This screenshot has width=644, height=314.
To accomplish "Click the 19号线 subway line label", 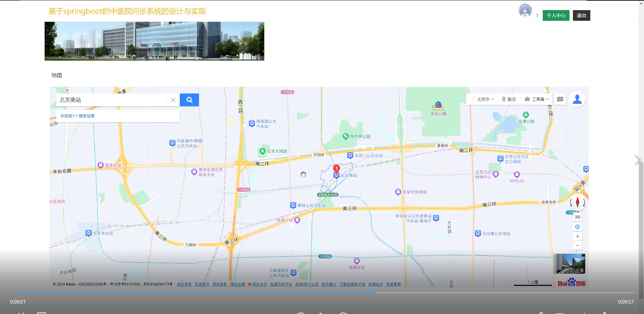I will coord(287,92).
